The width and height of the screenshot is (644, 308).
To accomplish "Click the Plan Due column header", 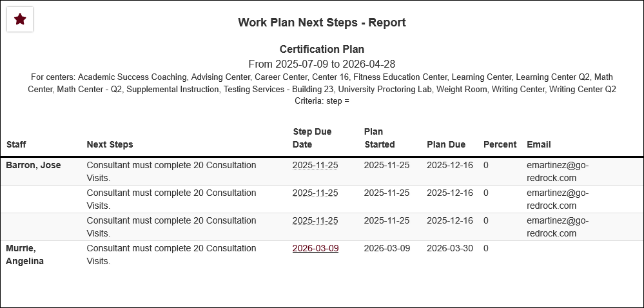I will coord(446,144).
